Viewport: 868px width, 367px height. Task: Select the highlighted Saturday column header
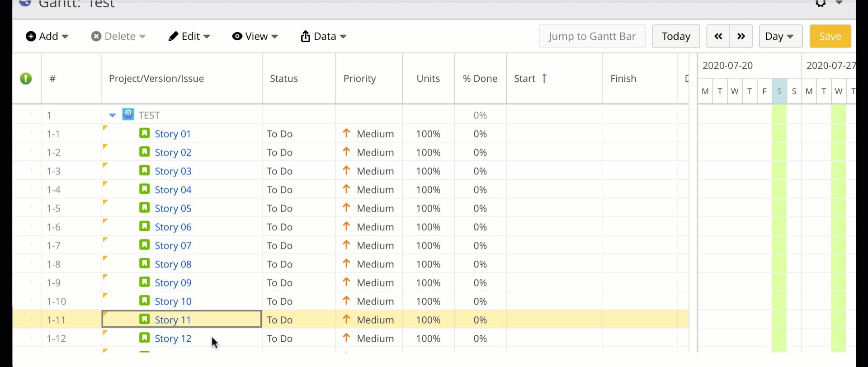[x=779, y=91]
